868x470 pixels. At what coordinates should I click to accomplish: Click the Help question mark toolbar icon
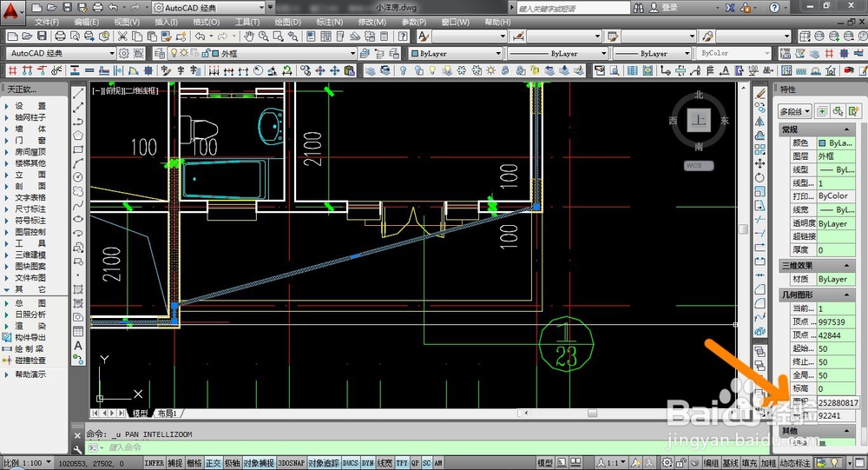pyautogui.click(x=403, y=36)
